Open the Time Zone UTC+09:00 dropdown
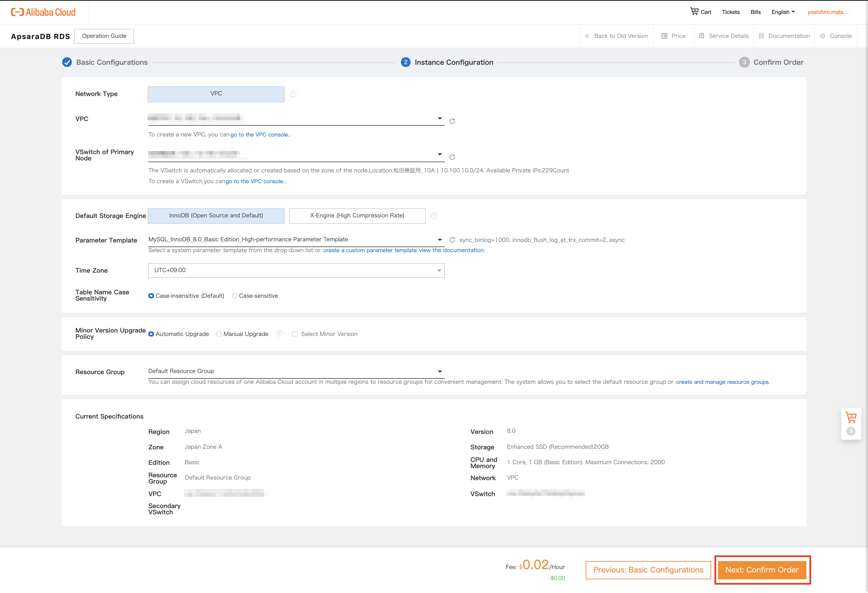 tap(296, 270)
